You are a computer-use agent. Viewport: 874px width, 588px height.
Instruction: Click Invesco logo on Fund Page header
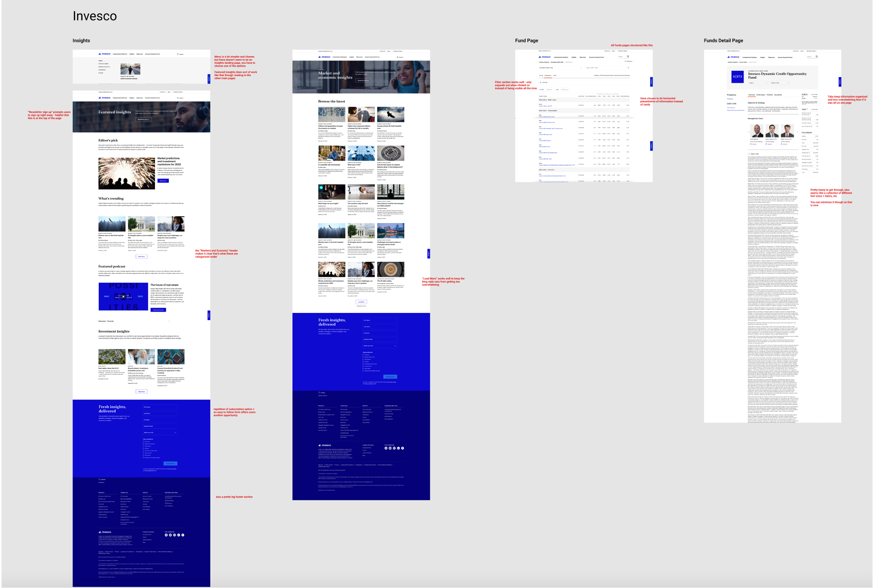coord(545,57)
